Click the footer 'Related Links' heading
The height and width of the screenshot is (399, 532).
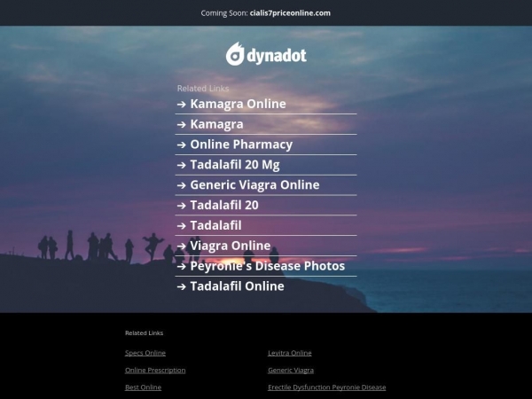coord(145,332)
